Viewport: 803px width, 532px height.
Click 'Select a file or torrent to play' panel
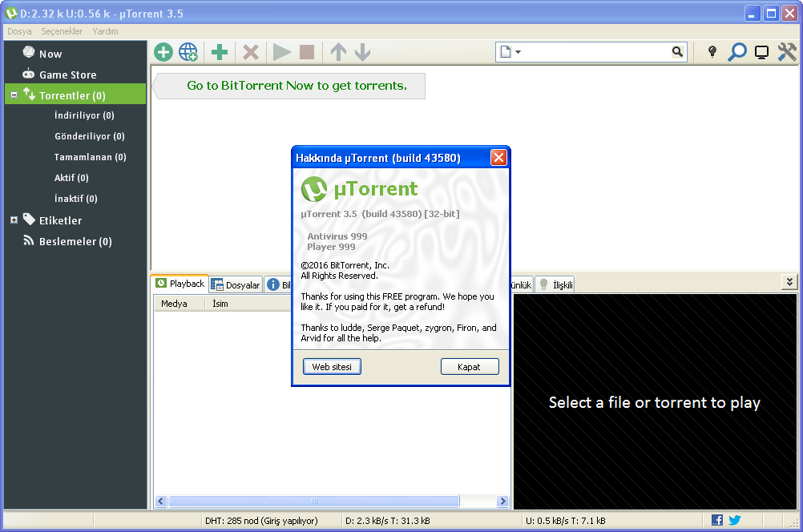[655, 402]
